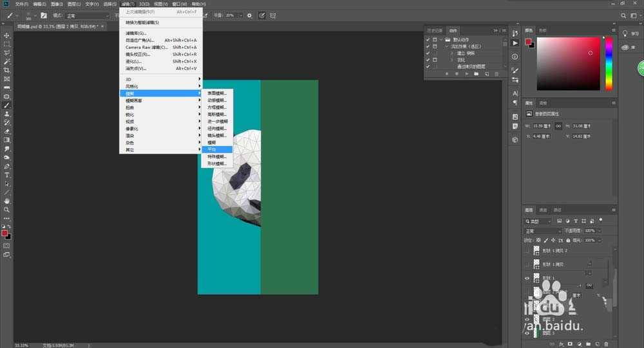Image resolution: width=644 pixels, height=348 pixels.
Task: Choose 高斯模糊 from the blur submenu
Action: pyautogui.click(x=217, y=114)
